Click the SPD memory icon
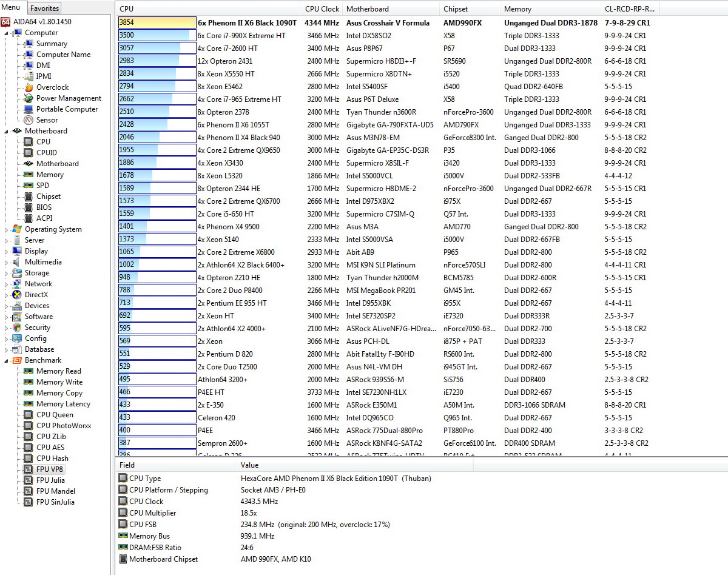Screen dimensions: 728x575 tap(29, 186)
